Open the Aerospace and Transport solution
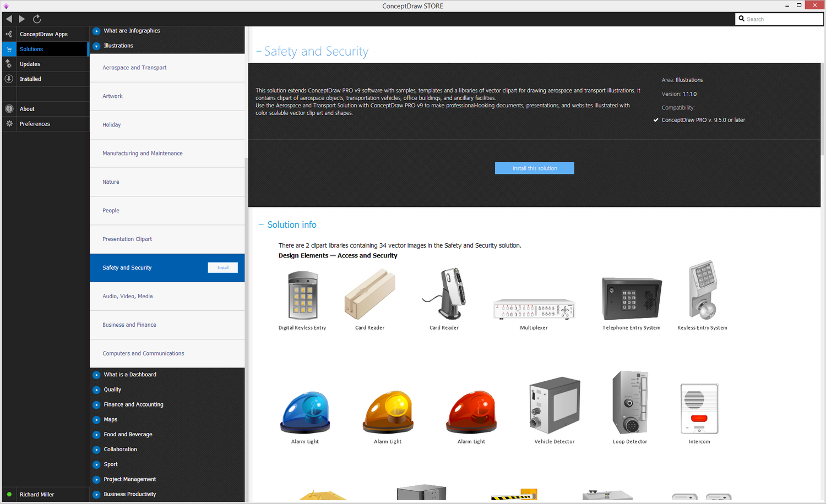The image size is (826, 504). (167, 68)
